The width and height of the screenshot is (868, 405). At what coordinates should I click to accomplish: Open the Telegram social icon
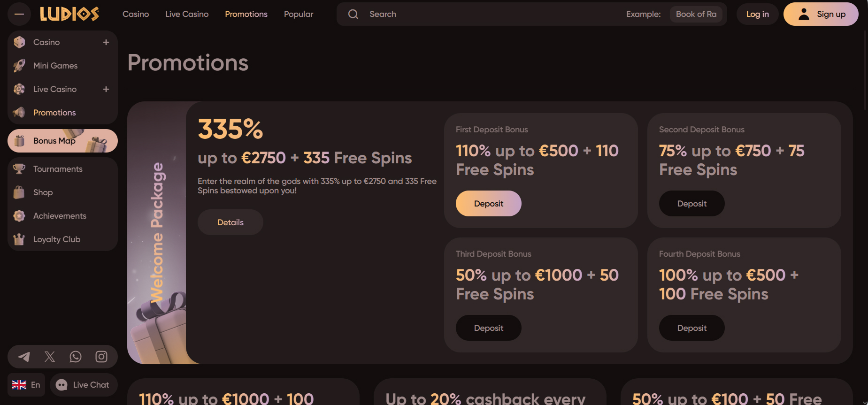click(24, 357)
